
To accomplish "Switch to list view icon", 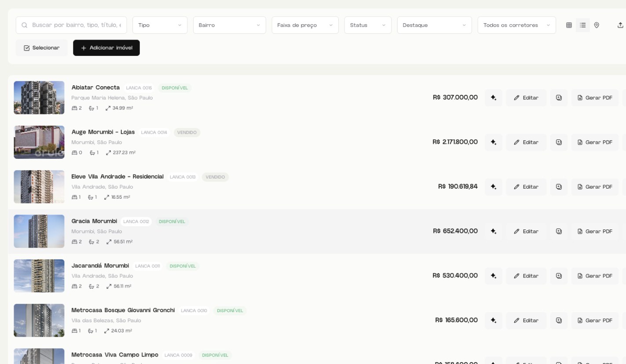I will coord(583,25).
